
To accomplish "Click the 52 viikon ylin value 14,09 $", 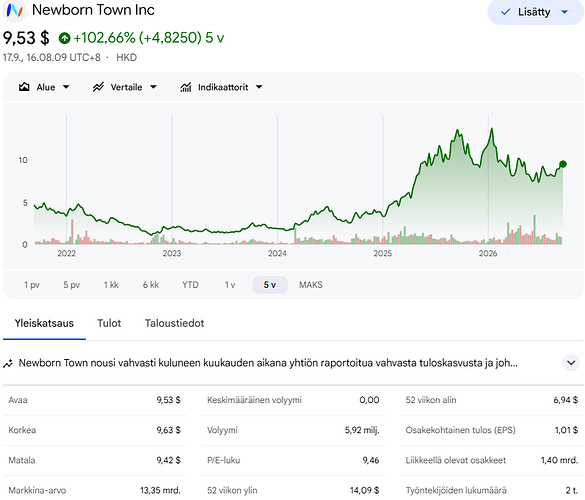I will 365,490.
